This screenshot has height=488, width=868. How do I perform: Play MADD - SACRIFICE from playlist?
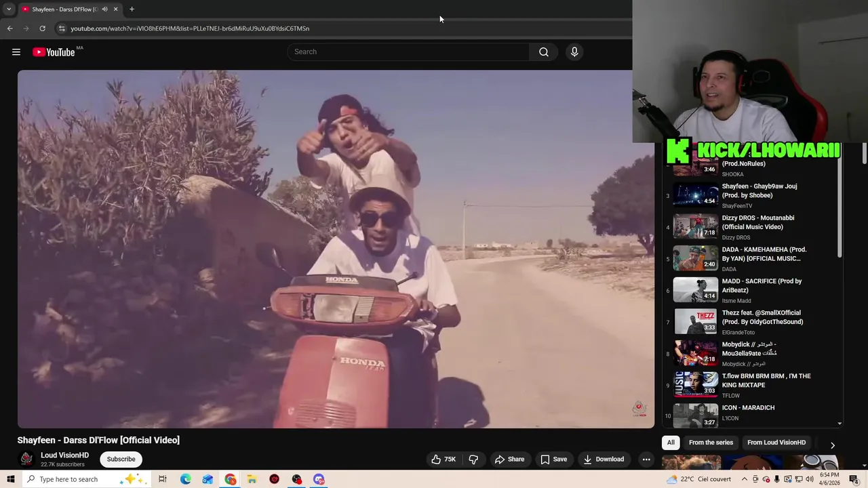click(x=751, y=290)
